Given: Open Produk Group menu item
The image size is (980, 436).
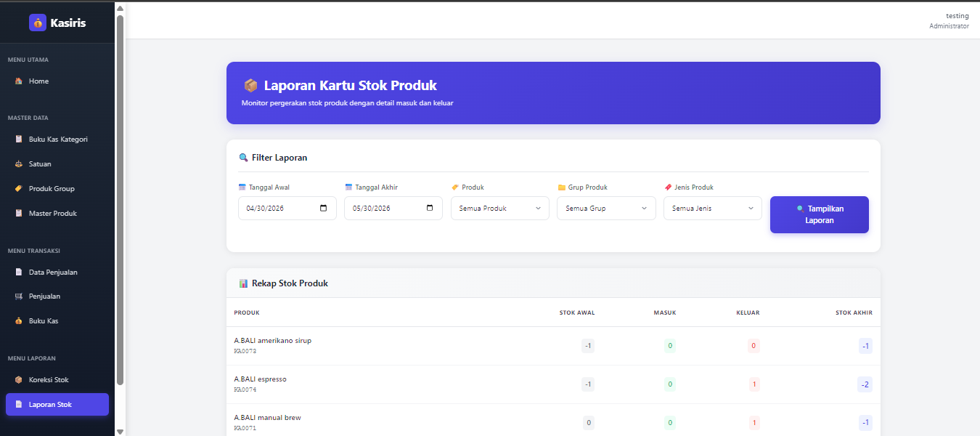Looking at the screenshot, I should [57, 189].
